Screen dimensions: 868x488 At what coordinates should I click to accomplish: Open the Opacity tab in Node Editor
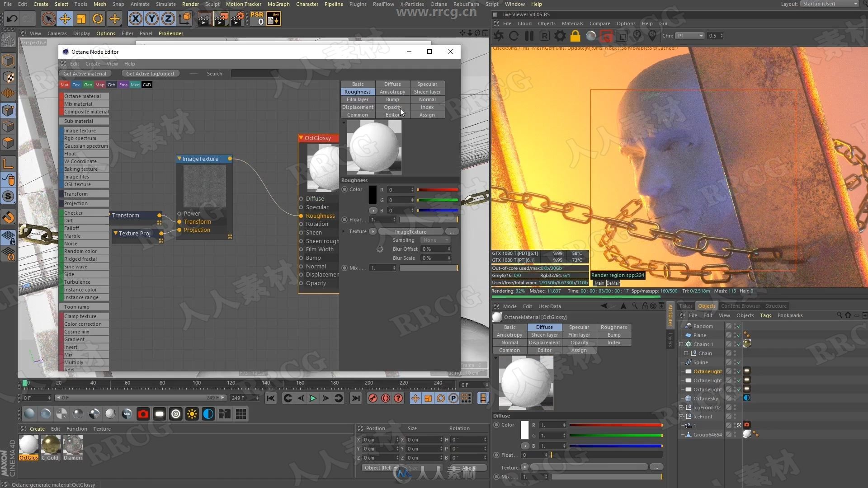(392, 107)
